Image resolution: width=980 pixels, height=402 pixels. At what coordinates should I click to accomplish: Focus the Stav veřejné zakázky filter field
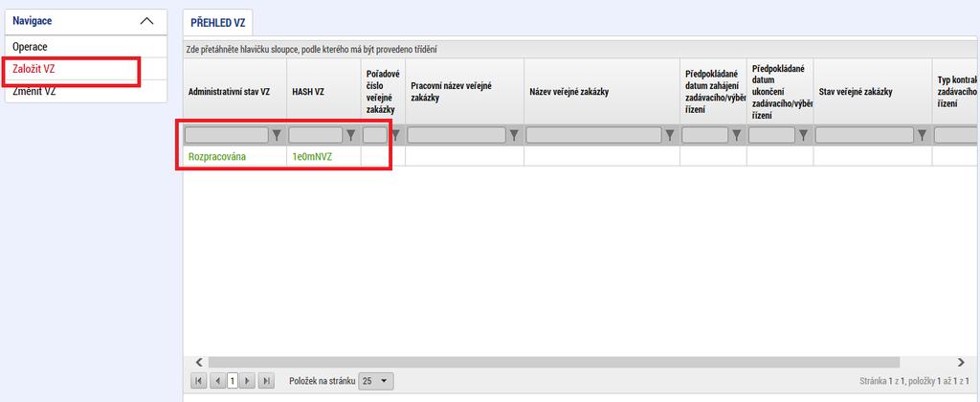[864, 135]
